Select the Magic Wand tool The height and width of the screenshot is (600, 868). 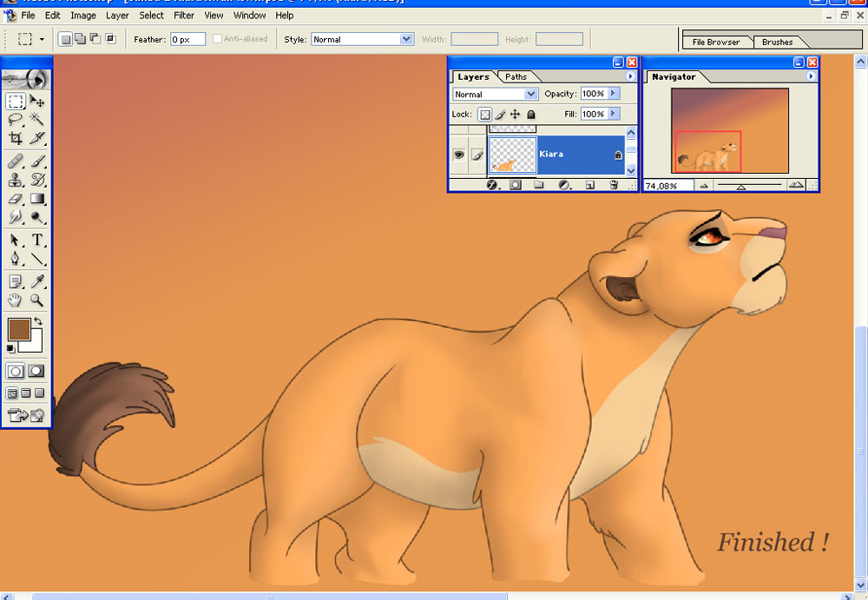click(37, 119)
